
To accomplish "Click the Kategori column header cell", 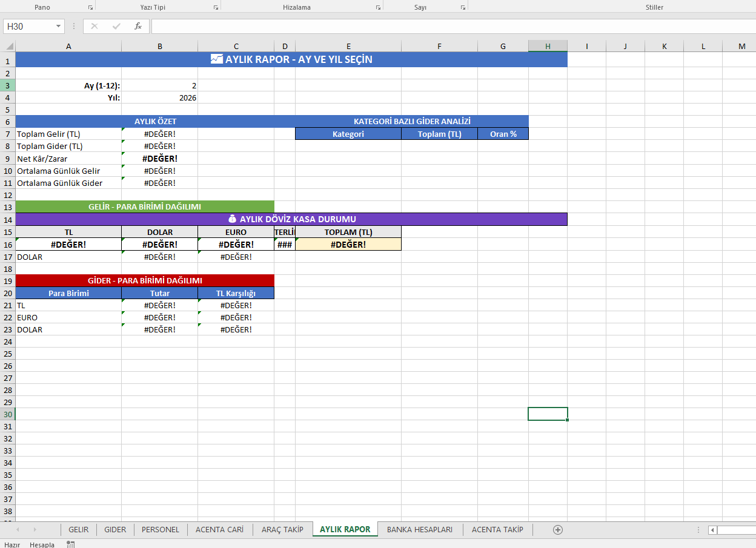I will coord(348,134).
